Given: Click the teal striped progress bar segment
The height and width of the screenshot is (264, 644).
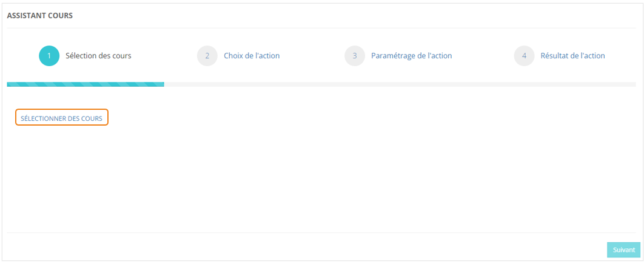Looking at the screenshot, I should click(x=85, y=84).
